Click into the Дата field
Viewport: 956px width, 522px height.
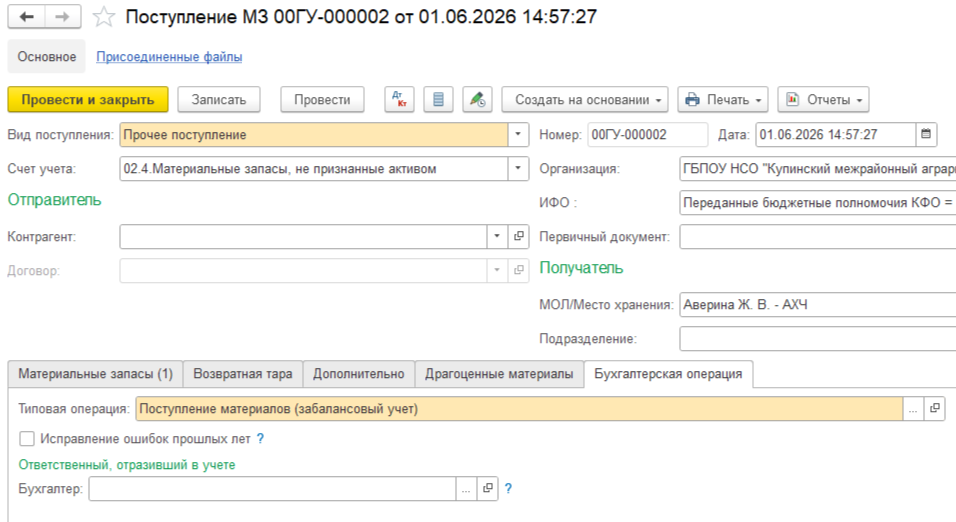point(835,134)
